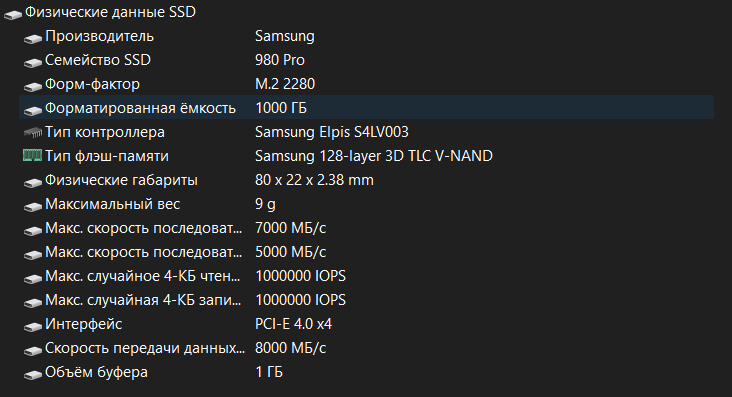This screenshot has height=397, width=732.
Task: Select the Скорость передачи данных row
Action: [367, 348]
